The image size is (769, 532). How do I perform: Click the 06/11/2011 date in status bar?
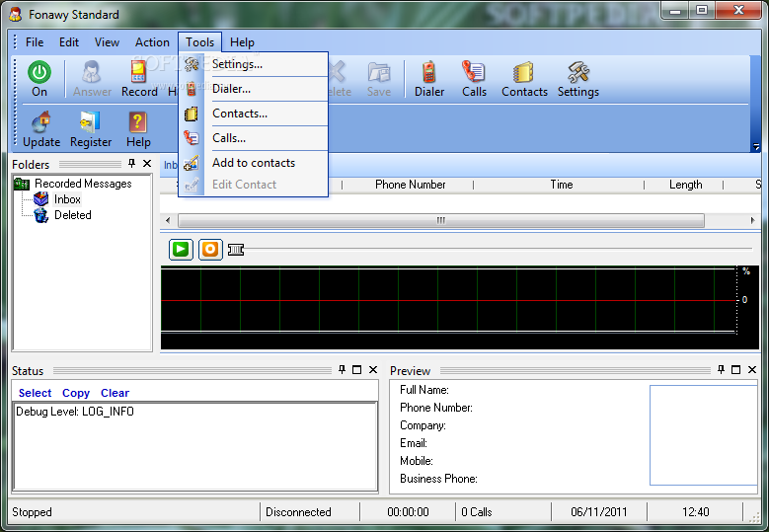[599, 512]
